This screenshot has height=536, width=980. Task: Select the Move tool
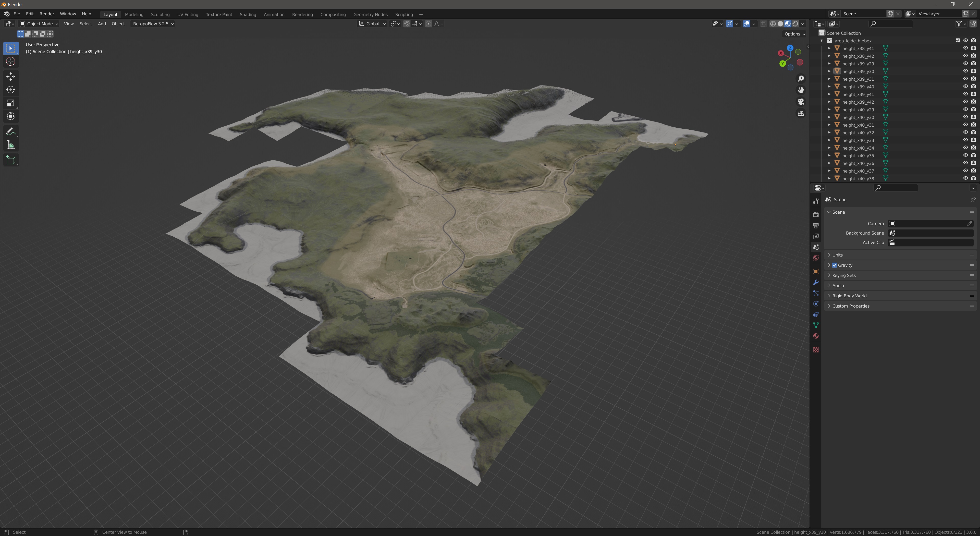[x=11, y=77]
